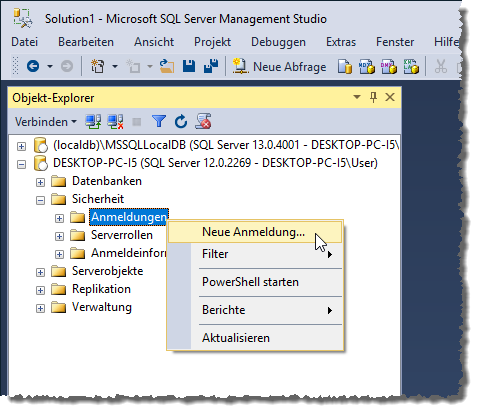
Task: Open the New Project dropdown arrow
Action: (115, 66)
